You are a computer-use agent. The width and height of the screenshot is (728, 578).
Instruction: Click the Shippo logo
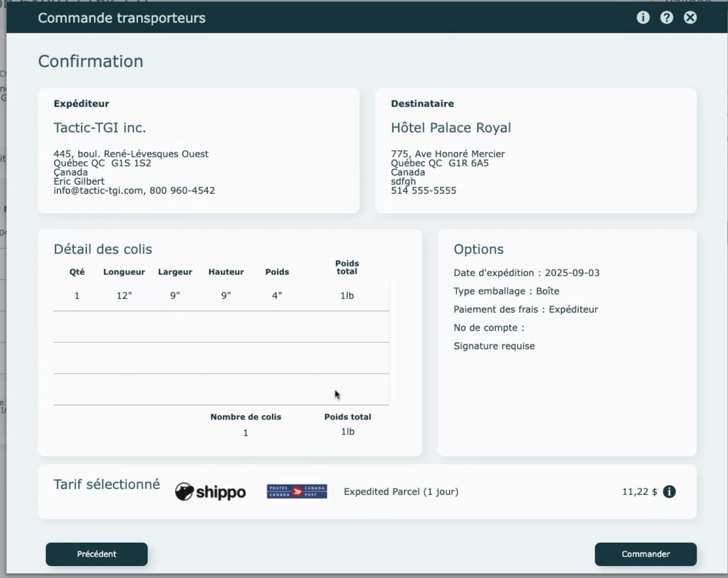click(210, 492)
